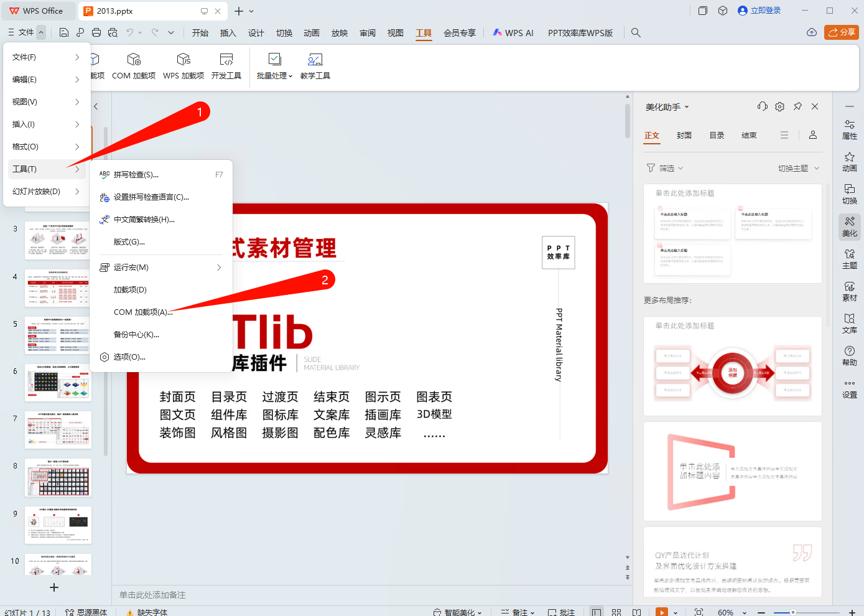This screenshot has height=616, width=864.
Task: Click the search magnifier in menu bar
Action: coord(636,32)
